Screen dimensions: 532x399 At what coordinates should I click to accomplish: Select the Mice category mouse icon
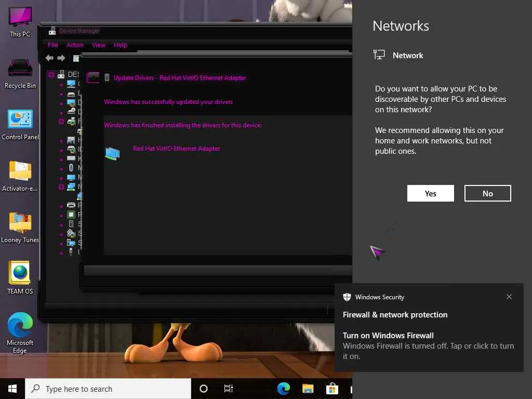click(x=71, y=168)
